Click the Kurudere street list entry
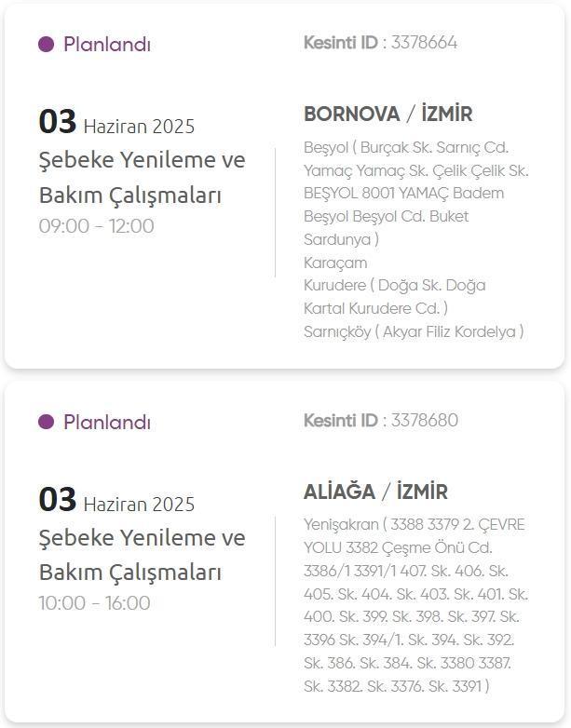Screen dimensions: 571x728 394,297
